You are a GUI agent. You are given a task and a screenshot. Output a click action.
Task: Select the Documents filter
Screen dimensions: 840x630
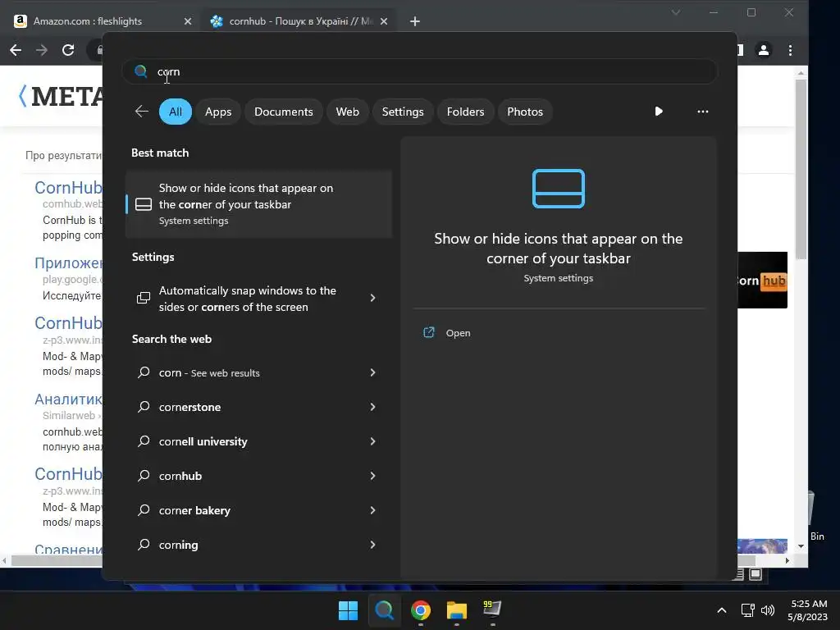click(283, 112)
